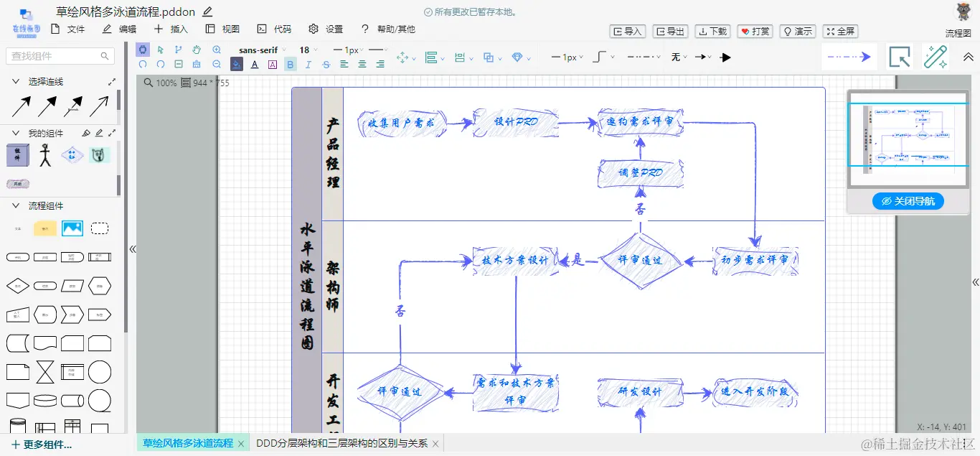Select the Hand pan tool

coord(196,50)
